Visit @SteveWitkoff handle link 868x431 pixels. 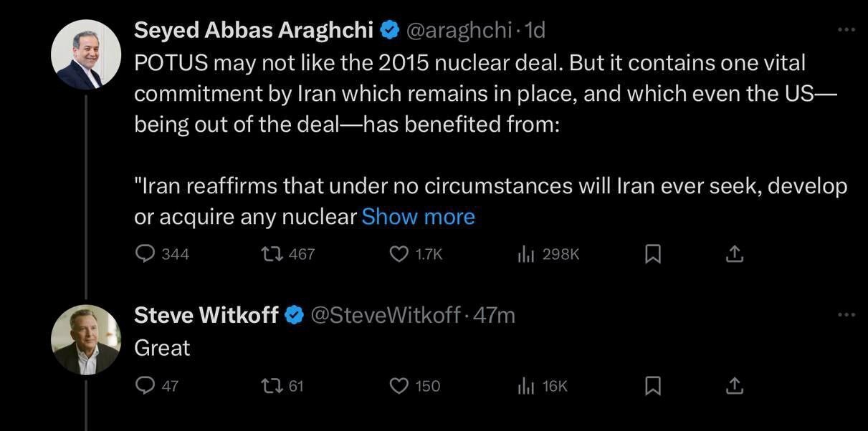(384, 315)
